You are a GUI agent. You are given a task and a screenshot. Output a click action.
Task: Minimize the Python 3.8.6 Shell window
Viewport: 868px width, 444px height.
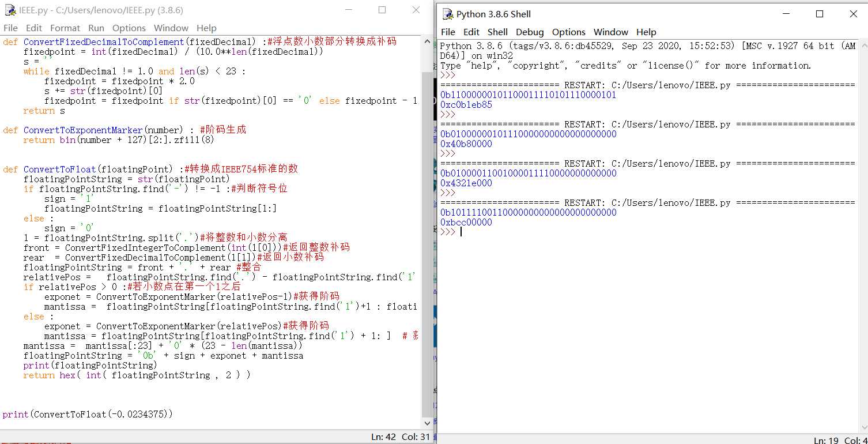click(785, 14)
